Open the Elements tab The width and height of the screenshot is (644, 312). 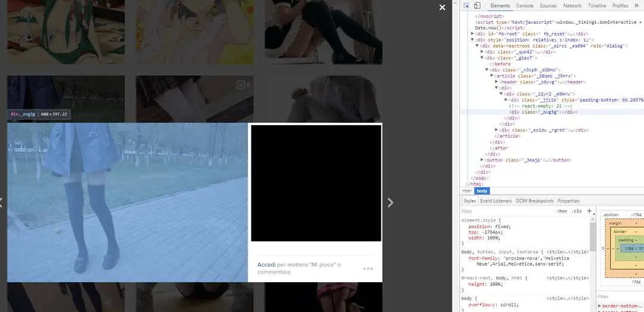tap(500, 6)
